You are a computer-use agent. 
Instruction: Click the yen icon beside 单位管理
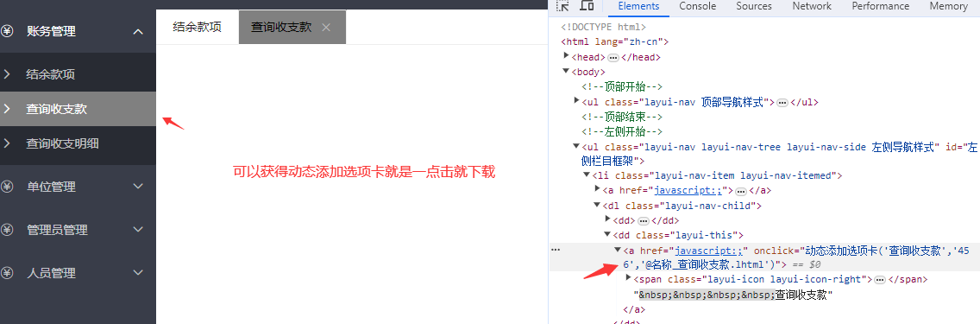[x=7, y=187]
